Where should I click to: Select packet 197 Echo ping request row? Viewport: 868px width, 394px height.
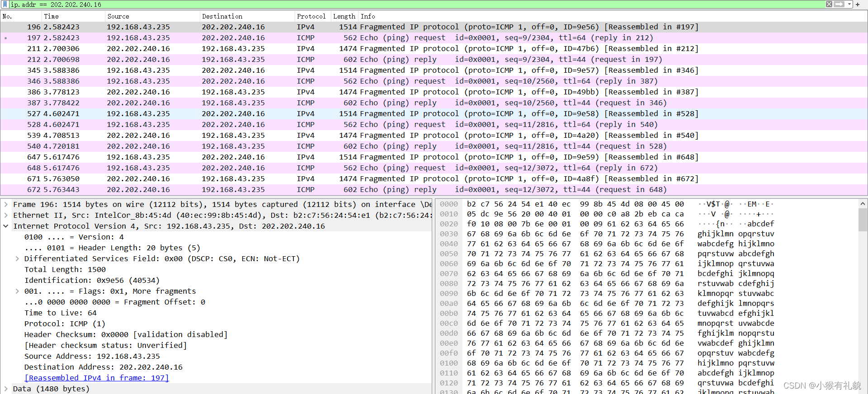click(434, 38)
